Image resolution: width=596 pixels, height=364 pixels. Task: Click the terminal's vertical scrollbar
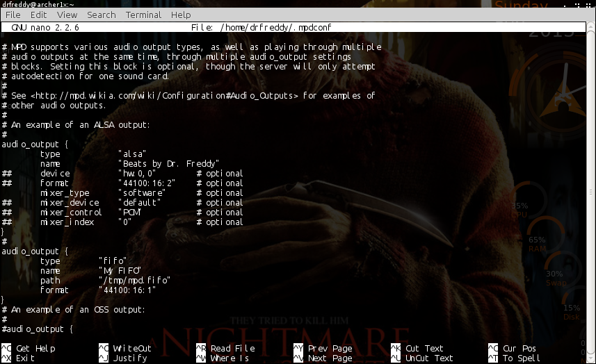pos(590,192)
